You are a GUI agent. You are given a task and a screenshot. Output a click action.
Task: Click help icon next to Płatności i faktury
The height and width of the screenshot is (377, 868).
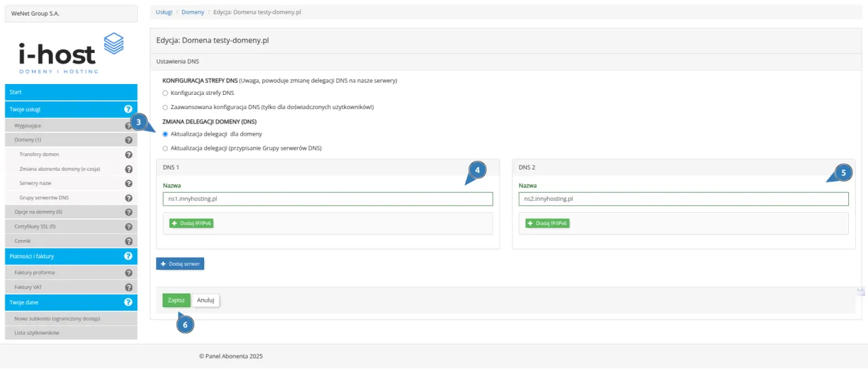[128, 256]
